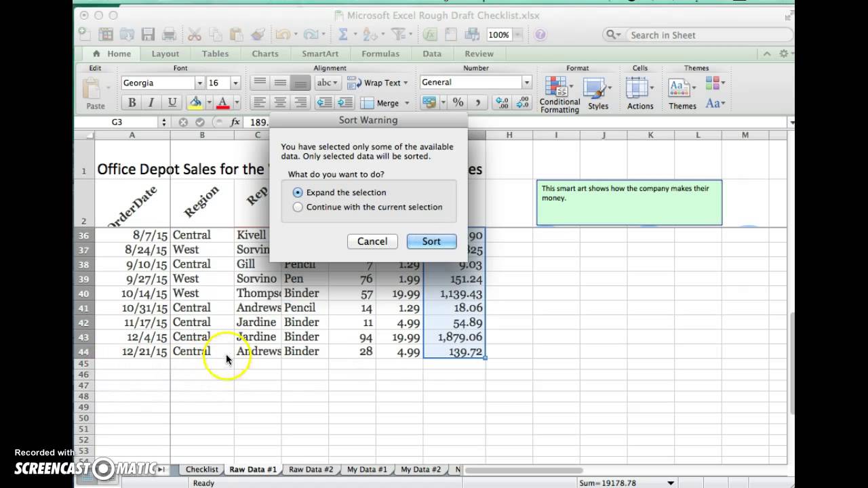Click the Redo arrow icon

[x=310, y=34]
